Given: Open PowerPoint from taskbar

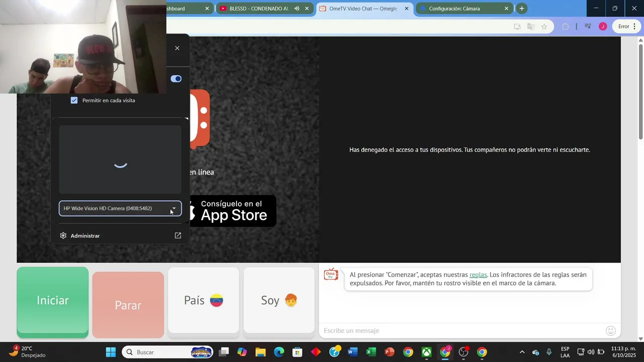Looking at the screenshot, I should (x=389, y=352).
